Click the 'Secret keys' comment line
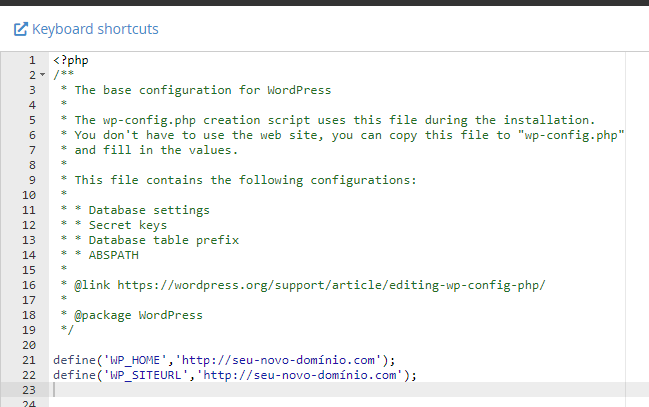Screen dimensions: 649x407 [x=114, y=225]
